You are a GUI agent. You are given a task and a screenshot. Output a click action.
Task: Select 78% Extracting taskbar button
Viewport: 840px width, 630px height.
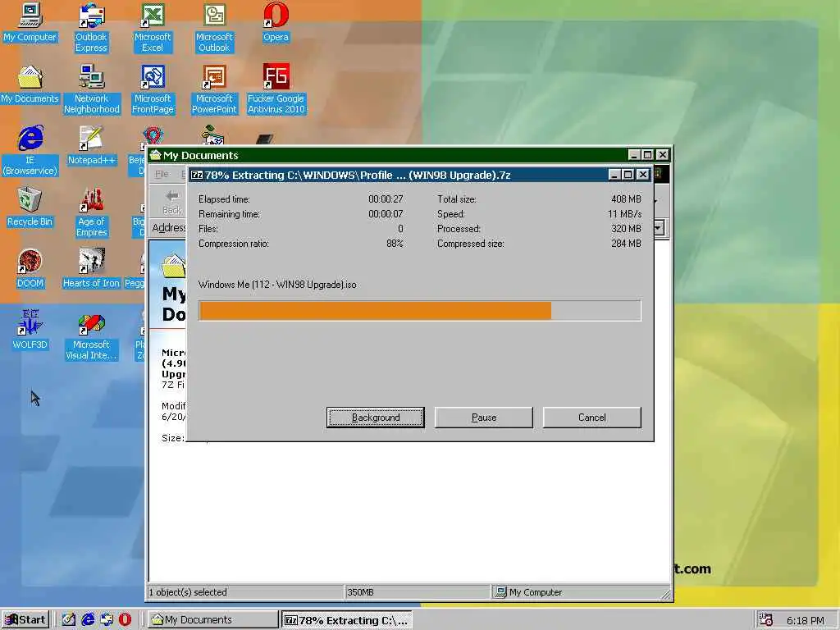click(347, 620)
